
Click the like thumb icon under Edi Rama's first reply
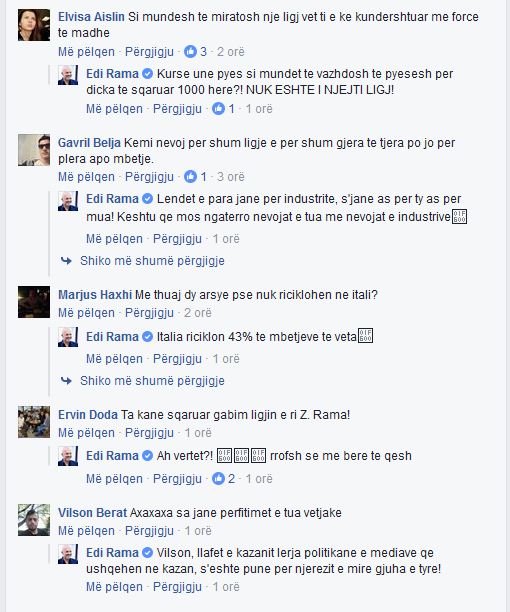click(x=219, y=109)
